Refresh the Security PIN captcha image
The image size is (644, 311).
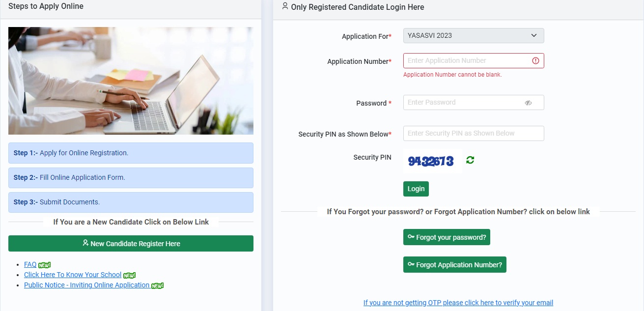(x=470, y=159)
